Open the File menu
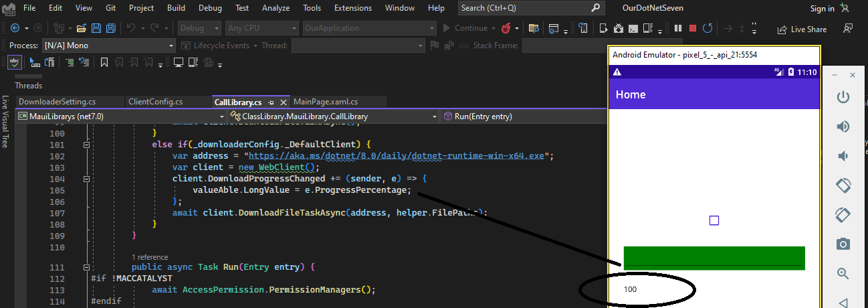Viewport: 868px width, 308px height. [x=29, y=8]
